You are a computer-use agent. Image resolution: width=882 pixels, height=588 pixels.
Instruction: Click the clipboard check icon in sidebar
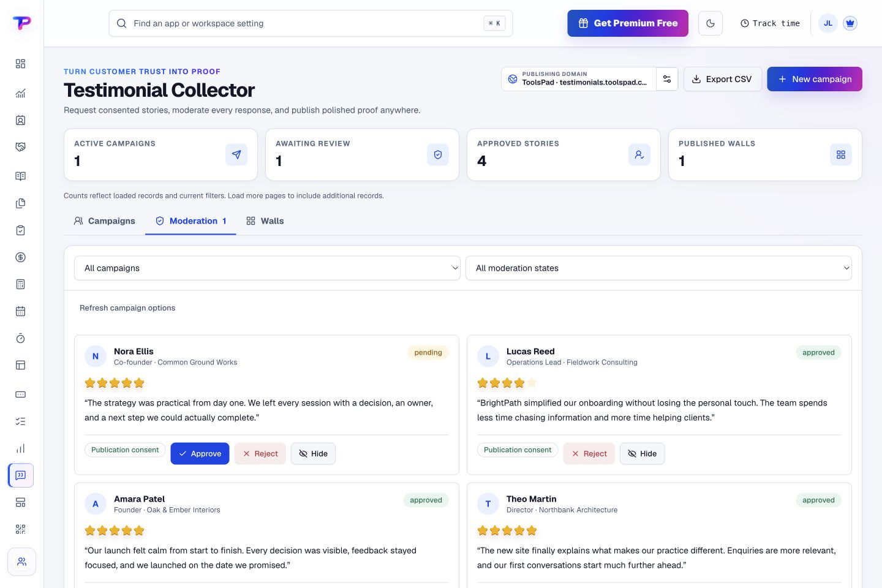pyautogui.click(x=20, y=230)
